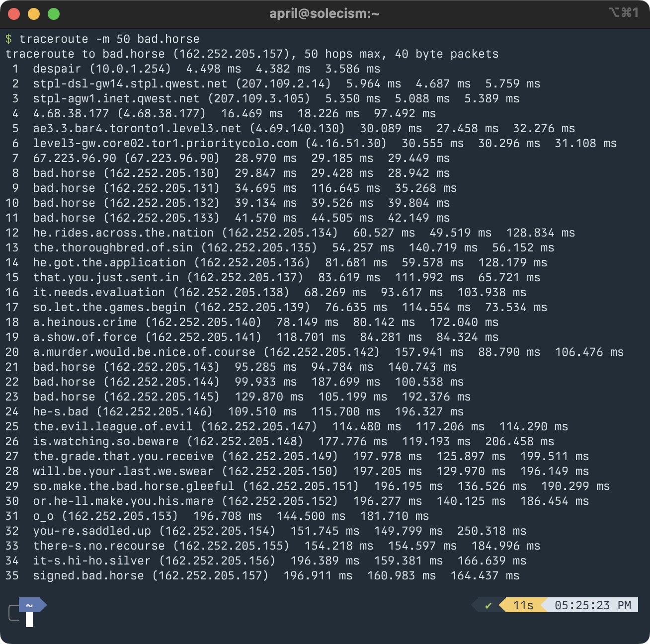Click hostname a.show.of.force
Viewport: 650px width, 644px height.
(x=85, y=337)
